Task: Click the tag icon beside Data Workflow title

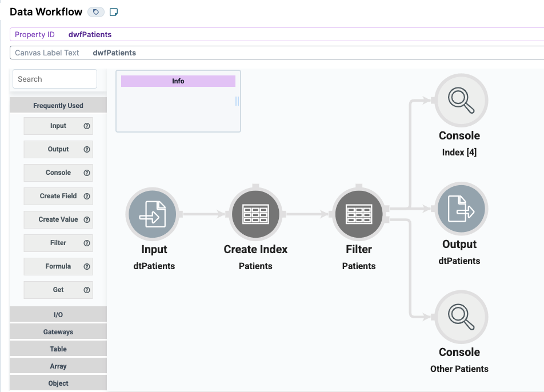Action: [x=95, y=11]
